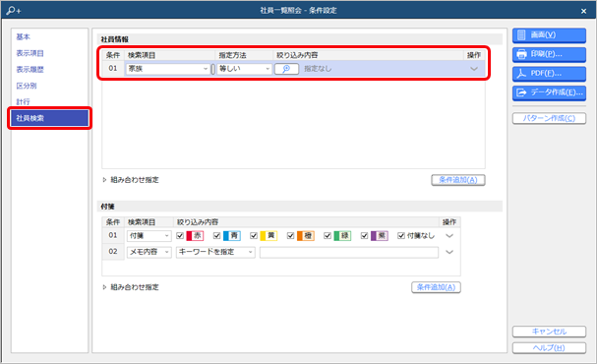Open the 家族 search item dropdown
597x364 pixels.
pyautogui.click(x=167, y=69)
